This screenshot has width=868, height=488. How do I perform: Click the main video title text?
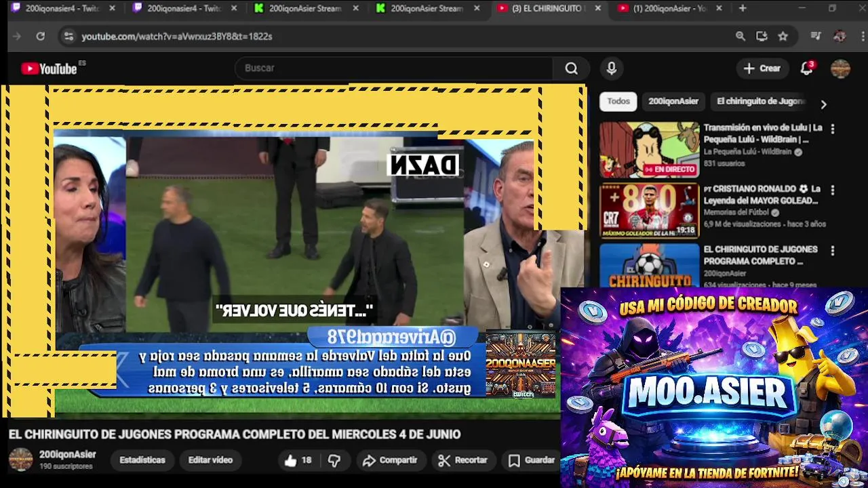coord(235,434)
